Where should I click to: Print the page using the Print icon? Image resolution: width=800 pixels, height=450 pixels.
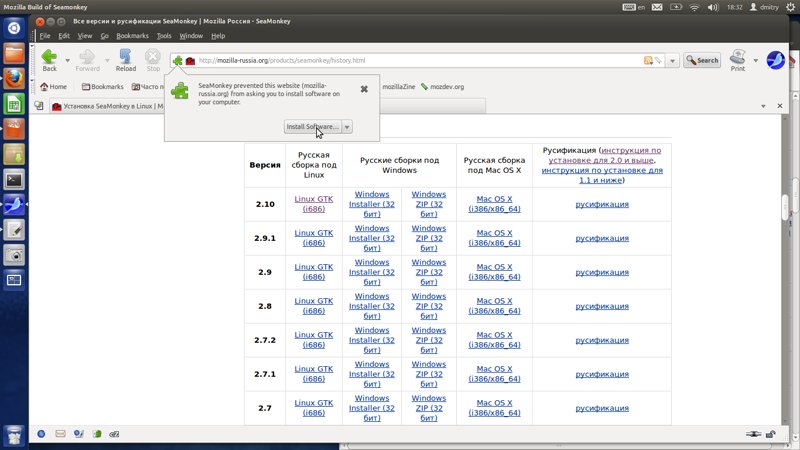[x=738, y=60]
